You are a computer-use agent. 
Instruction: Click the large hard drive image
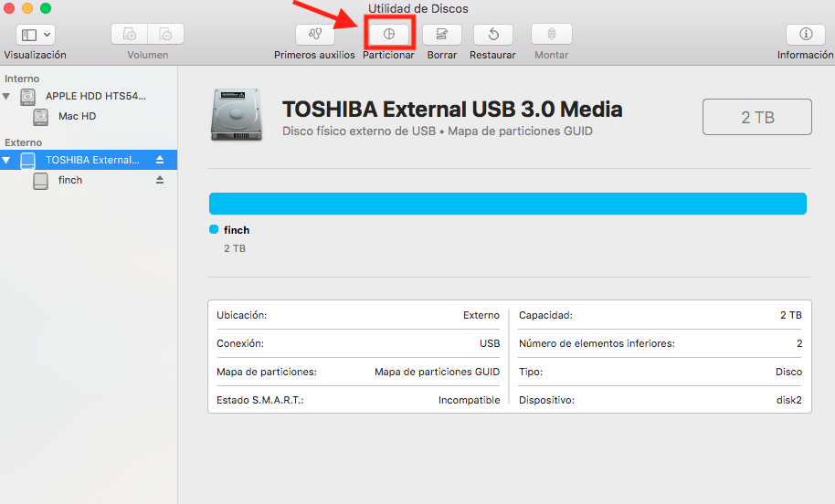pyautogui.click(x=237, y=115)
